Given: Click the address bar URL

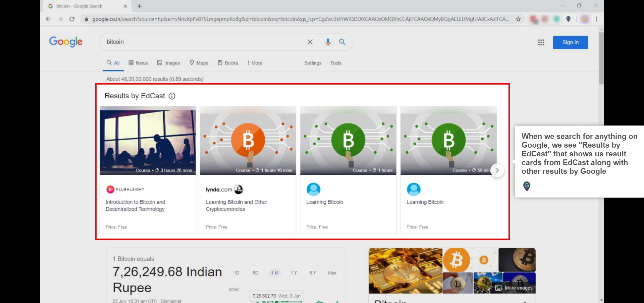Looking at the screenshot, I should point(301,19).
